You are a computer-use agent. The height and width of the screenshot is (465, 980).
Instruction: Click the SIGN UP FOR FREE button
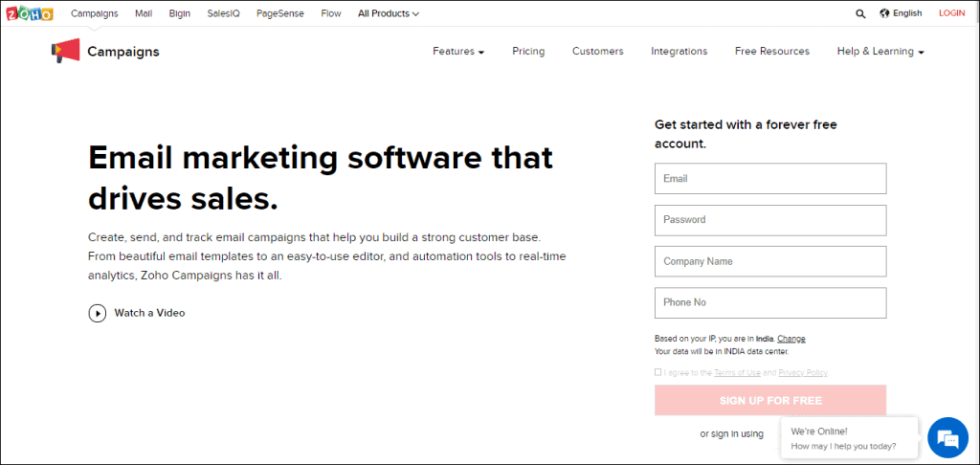point(770,401)
